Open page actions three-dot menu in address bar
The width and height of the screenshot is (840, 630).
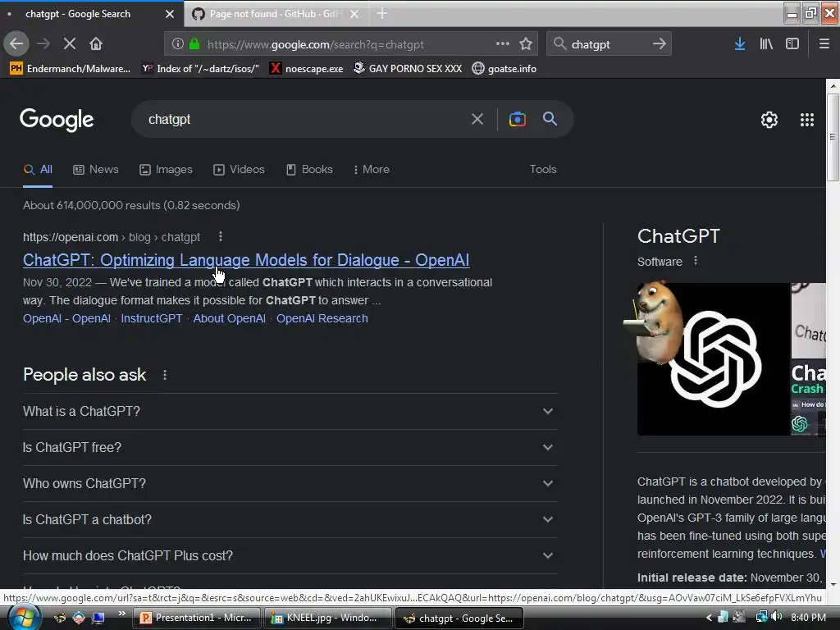click(x=503, y=44)
